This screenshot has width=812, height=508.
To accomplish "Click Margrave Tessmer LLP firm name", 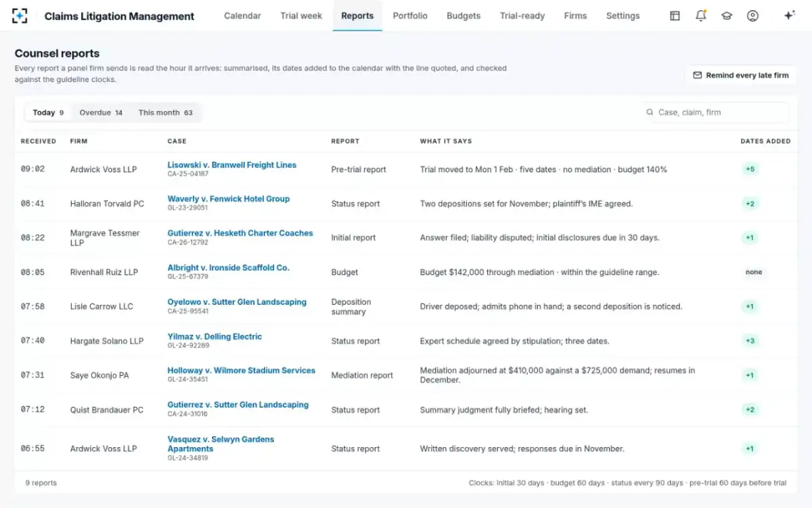I will [105, 238].
